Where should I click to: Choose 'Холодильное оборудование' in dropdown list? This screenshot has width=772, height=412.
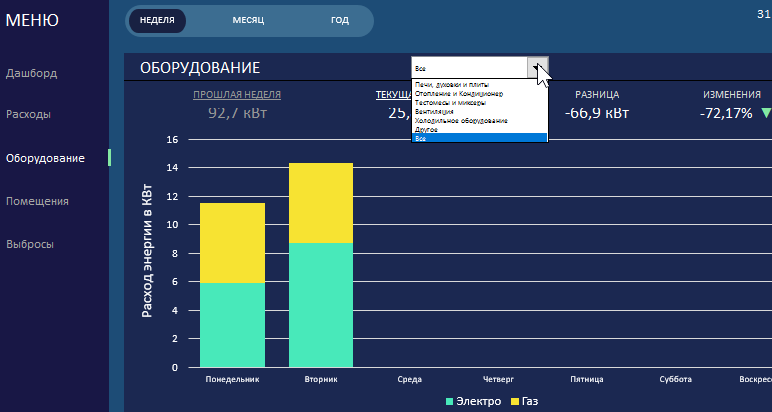(x=461, y=120)
